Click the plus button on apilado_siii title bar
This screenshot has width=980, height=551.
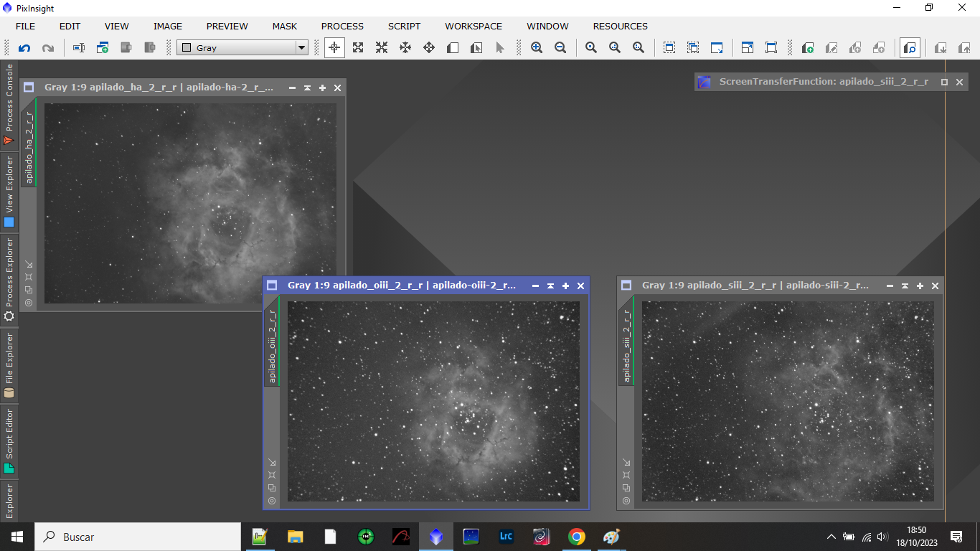click(x=920, y=286)
